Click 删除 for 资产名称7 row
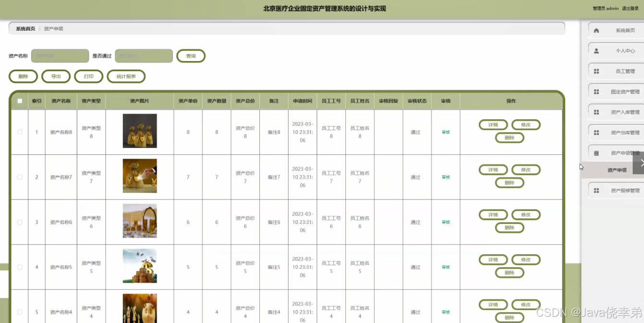Viewport: 644px width, 323px height. click(510, 183)
